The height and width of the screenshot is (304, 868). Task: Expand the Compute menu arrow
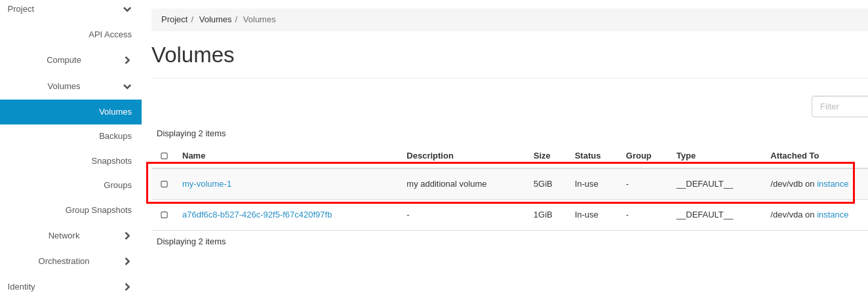tap(127, 60)
